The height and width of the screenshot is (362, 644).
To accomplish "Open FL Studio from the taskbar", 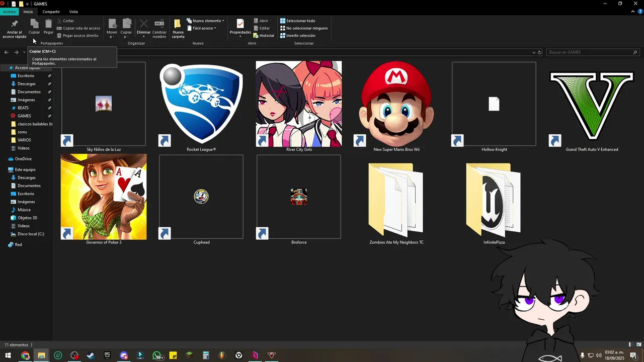I will [222, 355].
